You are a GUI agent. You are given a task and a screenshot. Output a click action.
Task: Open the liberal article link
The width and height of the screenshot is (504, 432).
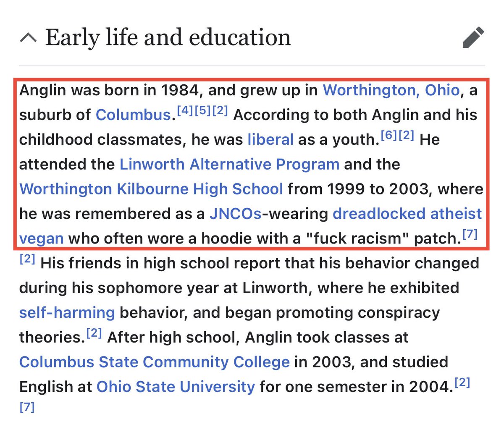[x=270, y=139]
